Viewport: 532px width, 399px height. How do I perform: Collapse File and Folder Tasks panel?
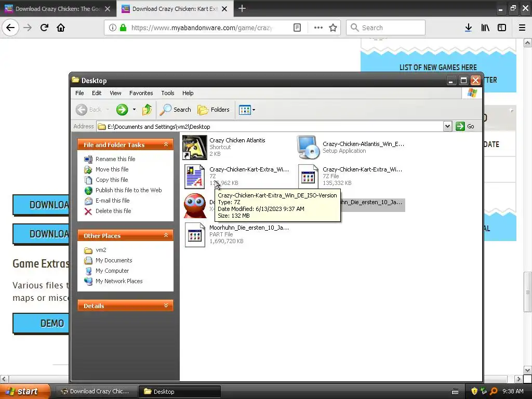[x=166, y=144]
